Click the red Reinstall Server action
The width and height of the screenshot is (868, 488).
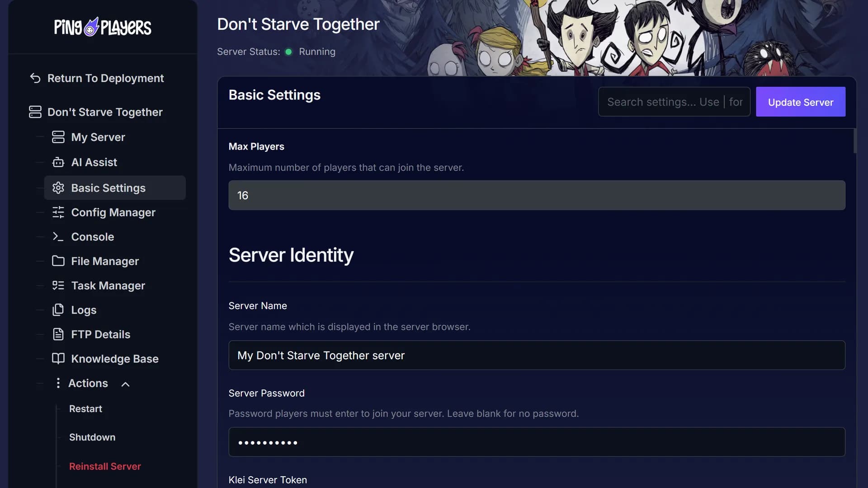coord(105,466)
